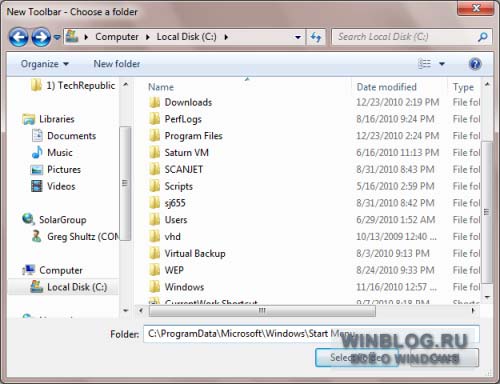500x384 pixels.
Task: Select the sj655 folder icon
Action: pos(155,203)
